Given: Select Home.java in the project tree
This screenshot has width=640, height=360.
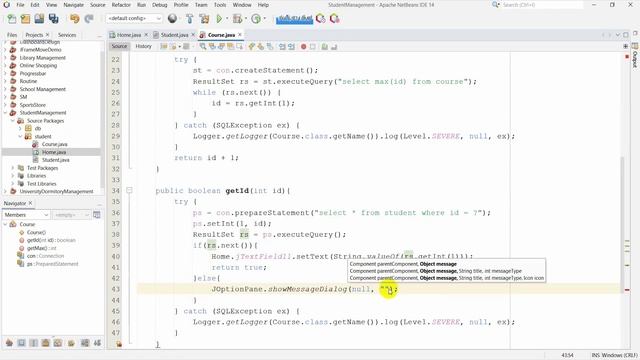Looking at the screenshot, I should (54, 152).
